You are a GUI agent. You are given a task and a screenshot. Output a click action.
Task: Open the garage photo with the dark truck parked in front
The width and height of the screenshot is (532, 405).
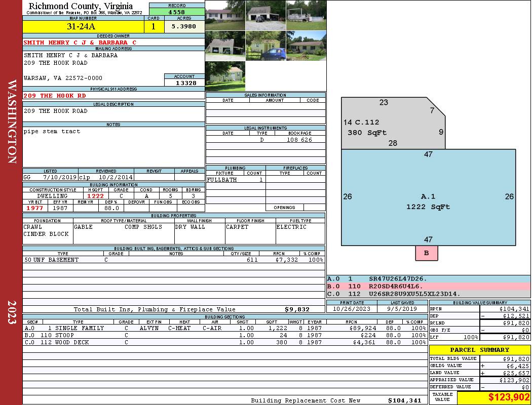tap(265, 15)
